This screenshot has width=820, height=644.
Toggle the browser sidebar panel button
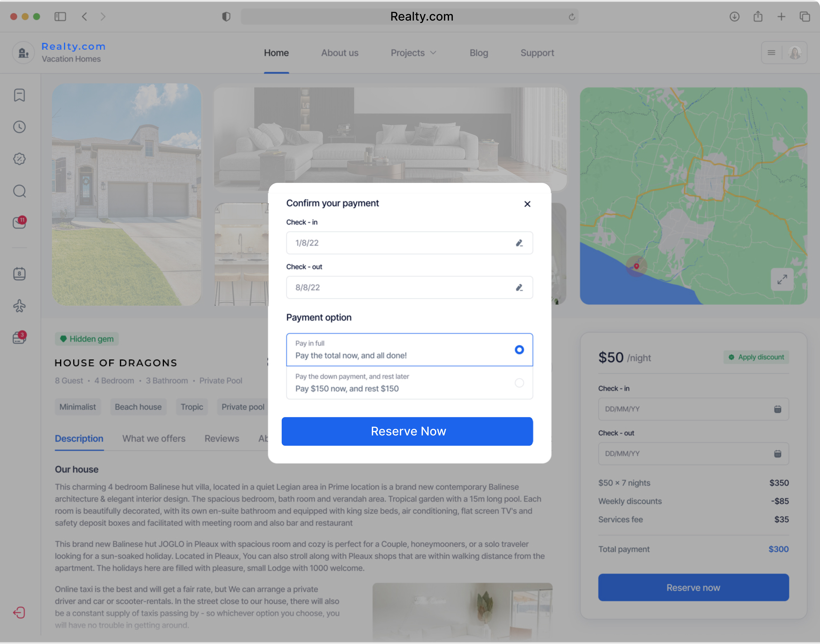(60, 17)
